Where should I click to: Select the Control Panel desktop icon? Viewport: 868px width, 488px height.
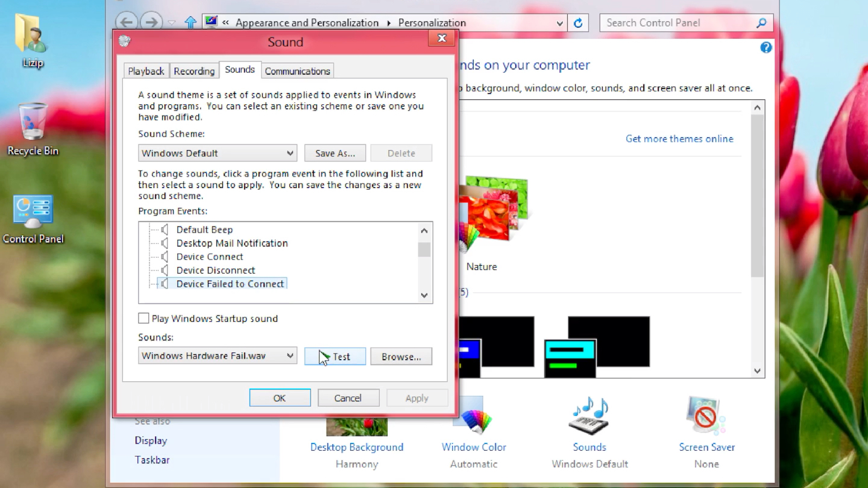click(x=33, y=211)
